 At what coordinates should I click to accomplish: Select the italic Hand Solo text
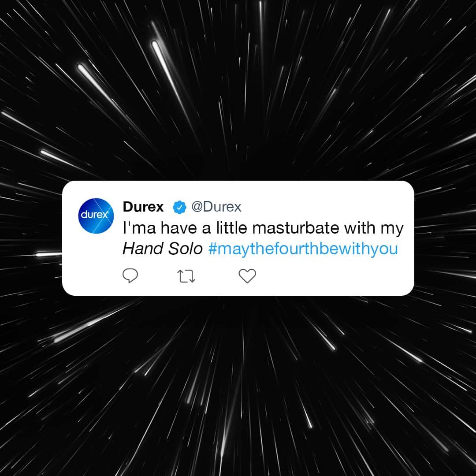[162, 249]
